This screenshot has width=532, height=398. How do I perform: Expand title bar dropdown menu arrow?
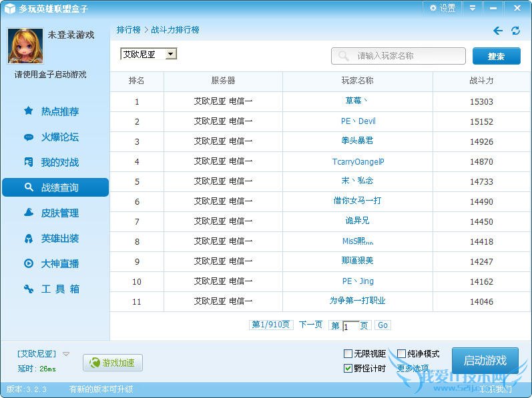pos(473,8)
